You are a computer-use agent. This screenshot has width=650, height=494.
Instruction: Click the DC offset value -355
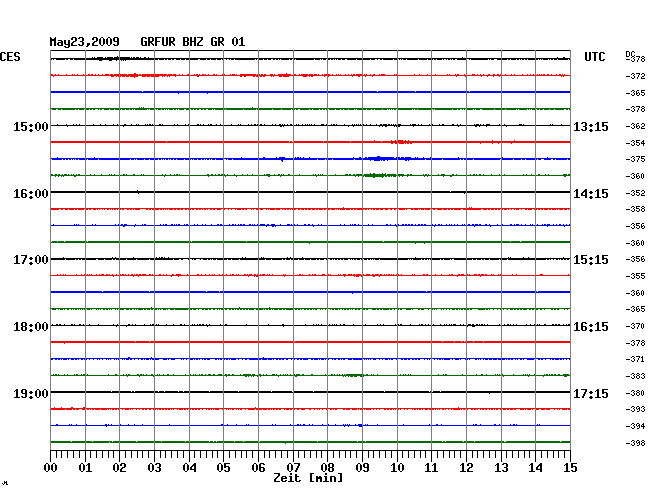tap(635, 276)
